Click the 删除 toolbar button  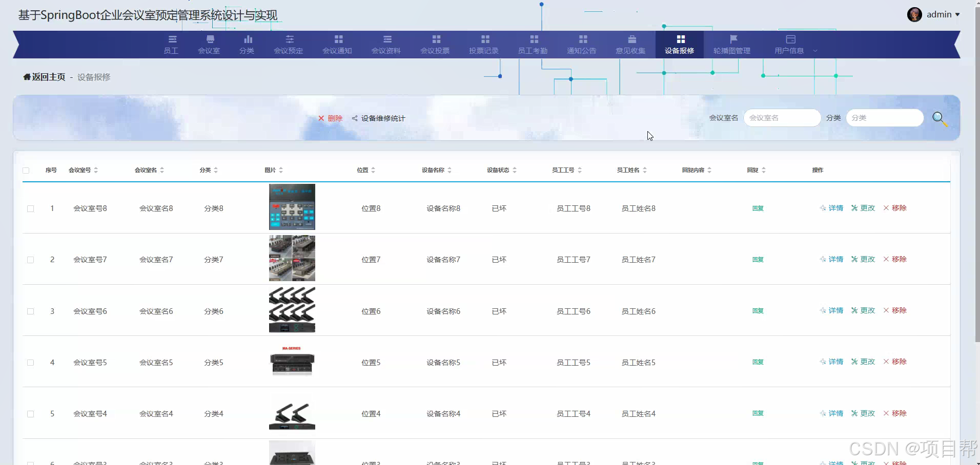tap(330, 118)
